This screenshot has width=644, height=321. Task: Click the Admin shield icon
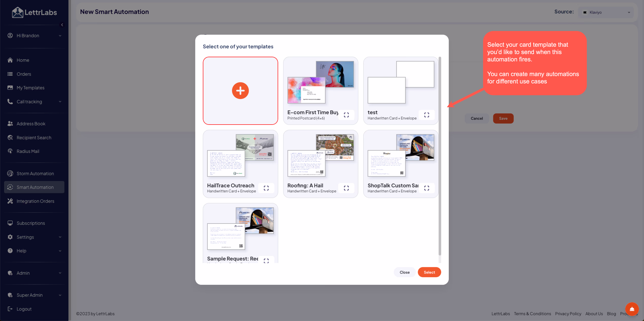(10, 273)
